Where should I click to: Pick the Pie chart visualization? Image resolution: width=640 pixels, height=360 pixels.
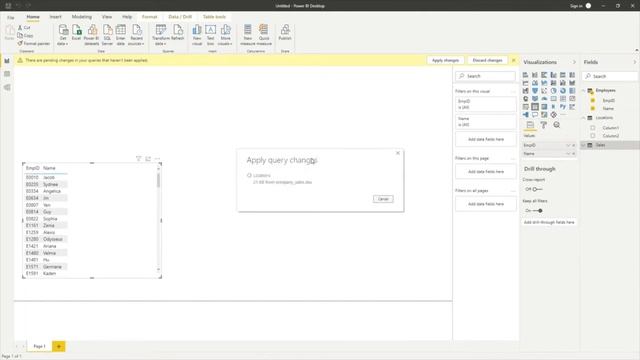coord(553,91)
